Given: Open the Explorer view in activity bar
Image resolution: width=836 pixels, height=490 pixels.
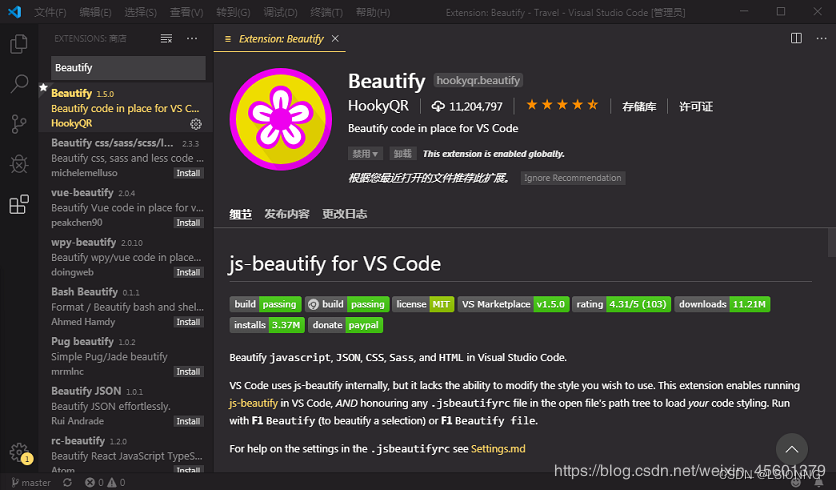Looking at the screenshot, I should [x=19, y=44].
